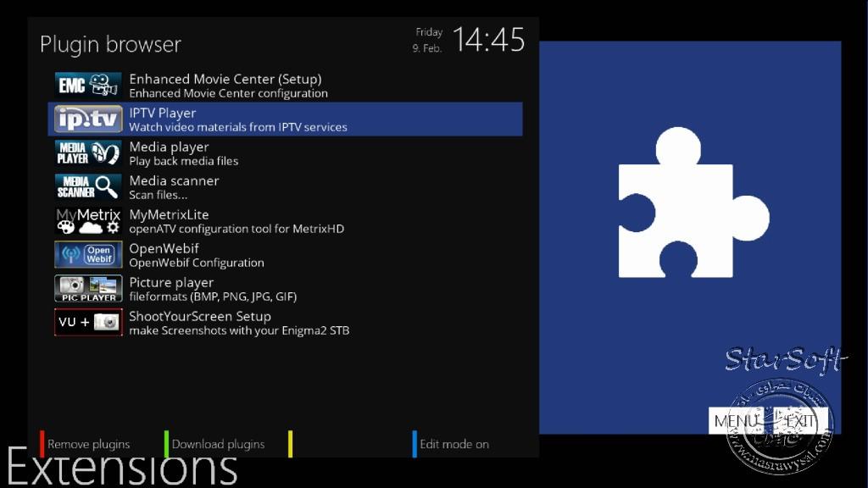868x488 pixels.
Task: Click the OpenWebif antenna icon
Action: (x=88, y=254)
